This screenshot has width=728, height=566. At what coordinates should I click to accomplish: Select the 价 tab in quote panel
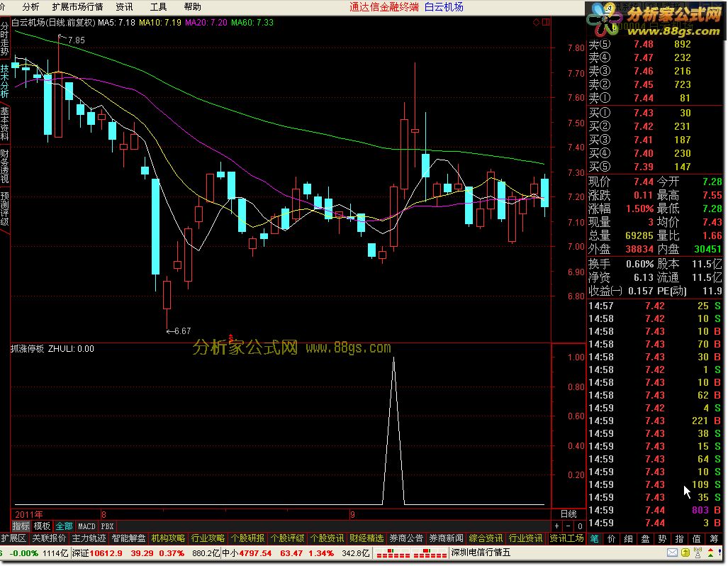pyautogui.click(x=612, y=538)
